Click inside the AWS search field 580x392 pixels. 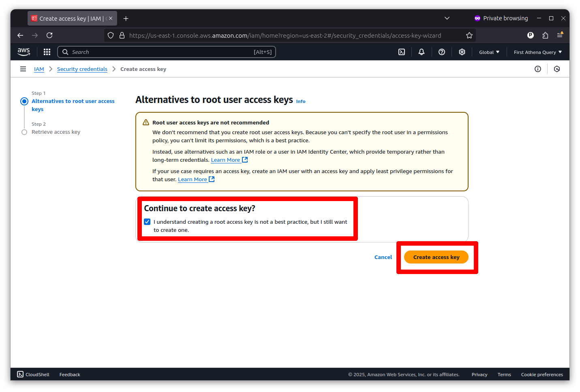[162, 52]
